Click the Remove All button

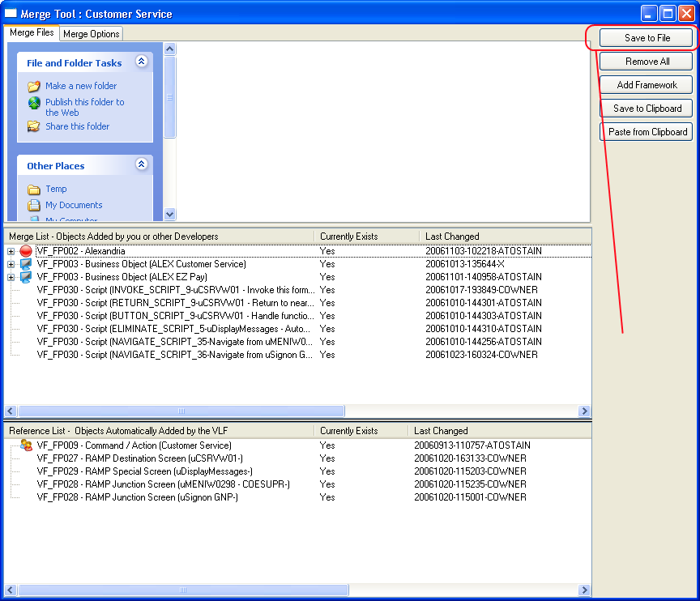(x=646, y=62)
